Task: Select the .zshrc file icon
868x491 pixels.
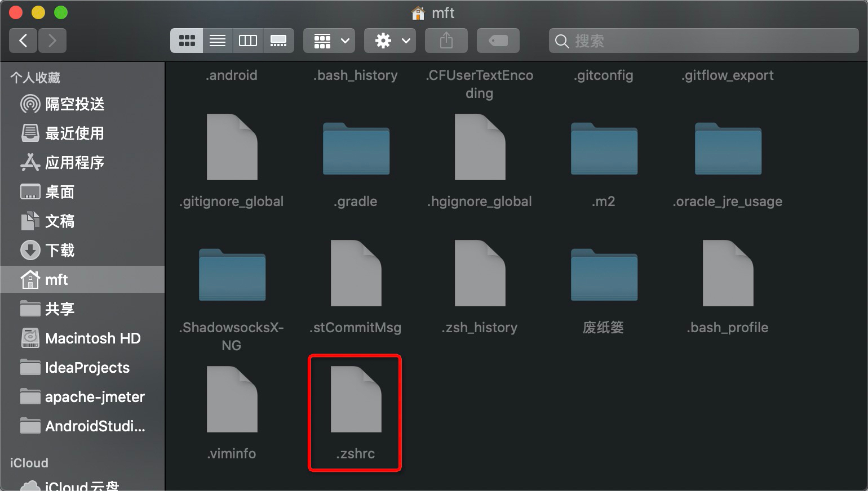Action: pos(356,399)
